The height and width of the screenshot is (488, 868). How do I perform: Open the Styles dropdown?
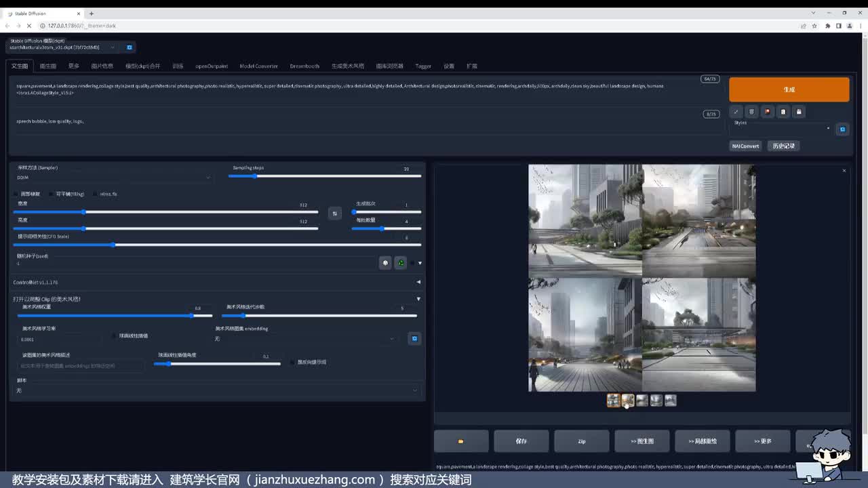pyautogui.click(x=781, y=128)
